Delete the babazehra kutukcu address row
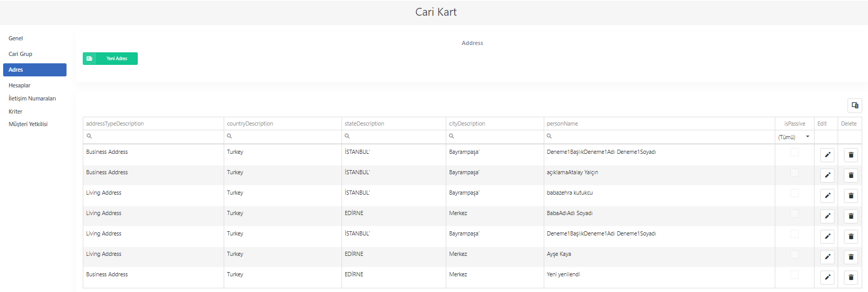 (851, 196)
